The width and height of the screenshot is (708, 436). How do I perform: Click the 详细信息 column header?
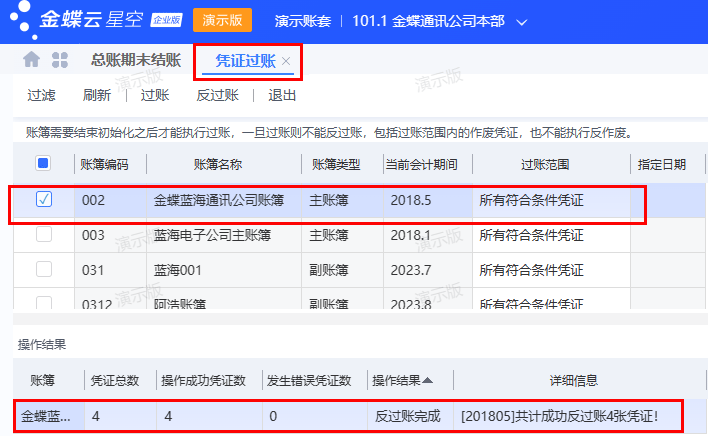click(573, 380)
